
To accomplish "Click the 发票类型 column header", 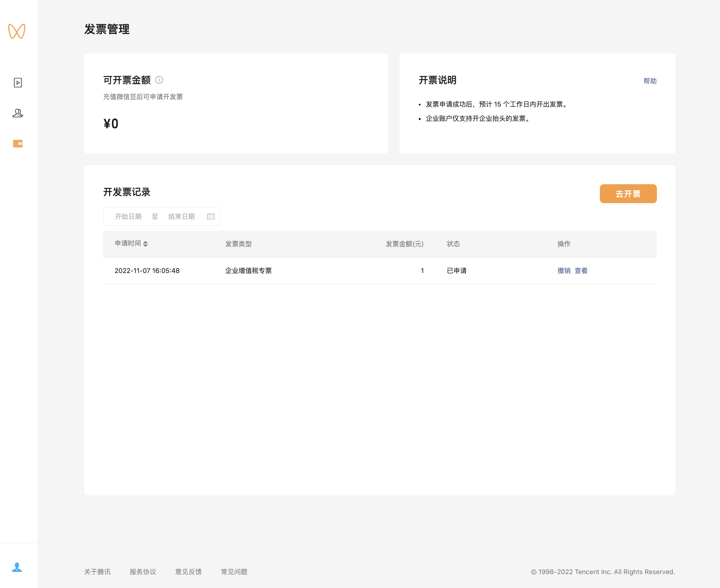I will (238, 244).
